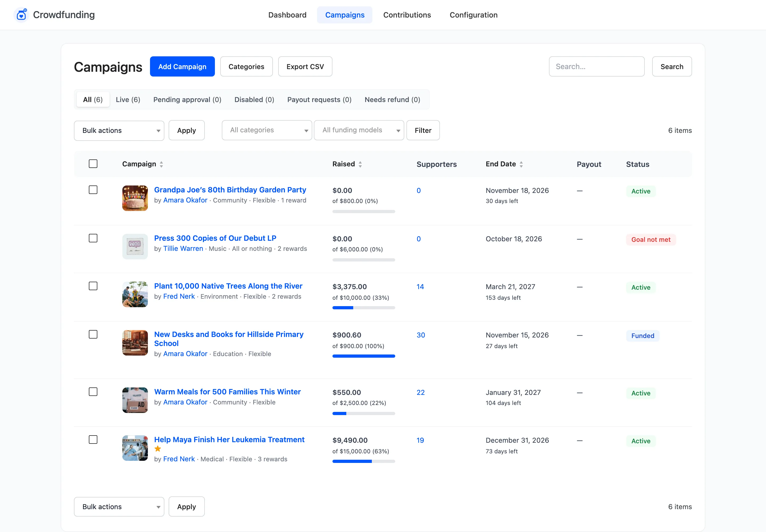Go to the Dashboard nav item

pos(287,15)
